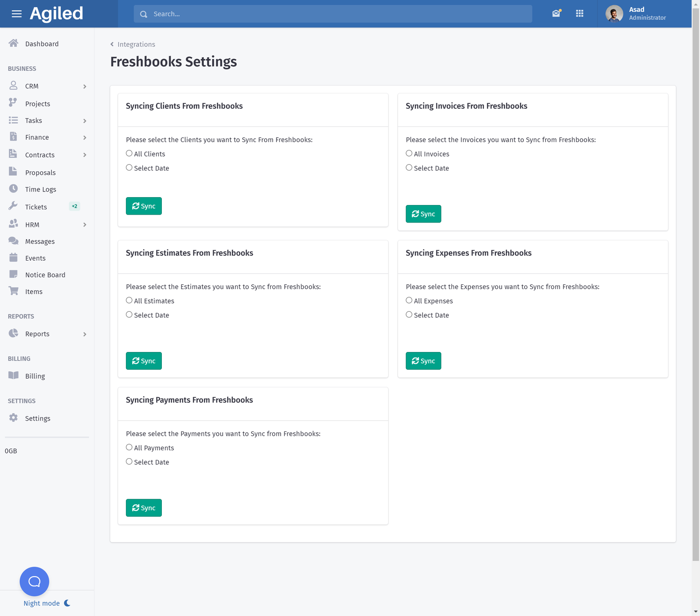Select All Clients radio option
The height and width of the screenshot is (616, 700).
pos(129,153)
